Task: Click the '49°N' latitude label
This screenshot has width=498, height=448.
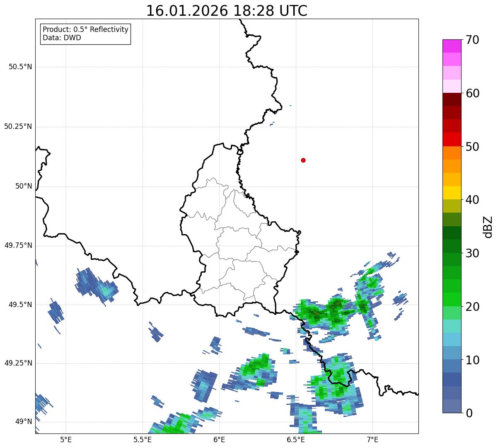Action: pos(24,421)
